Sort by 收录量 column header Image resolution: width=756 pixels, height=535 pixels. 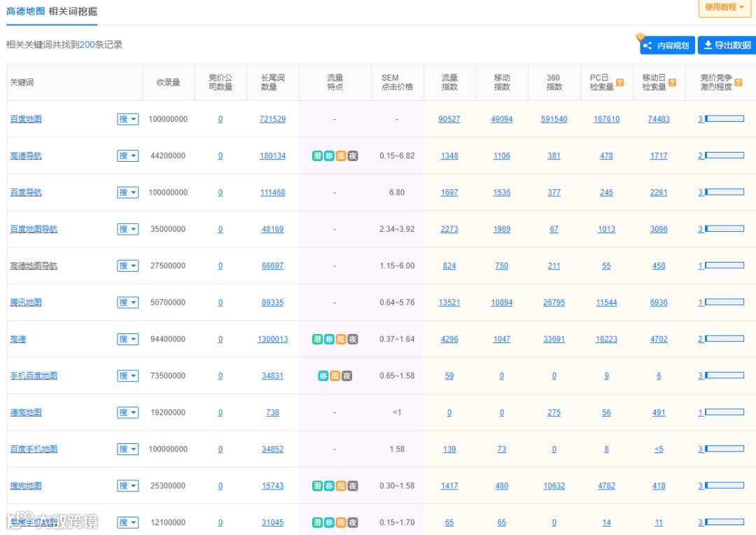point(168,83)
